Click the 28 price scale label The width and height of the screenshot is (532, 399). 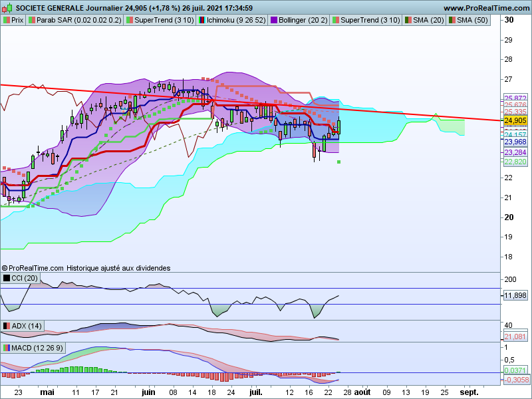(x=509, y=59)
